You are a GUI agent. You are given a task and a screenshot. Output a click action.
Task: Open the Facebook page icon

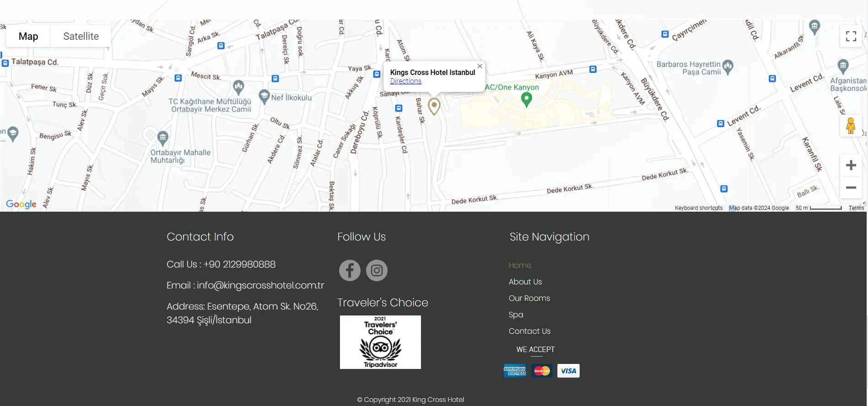(x=350, y=270)
